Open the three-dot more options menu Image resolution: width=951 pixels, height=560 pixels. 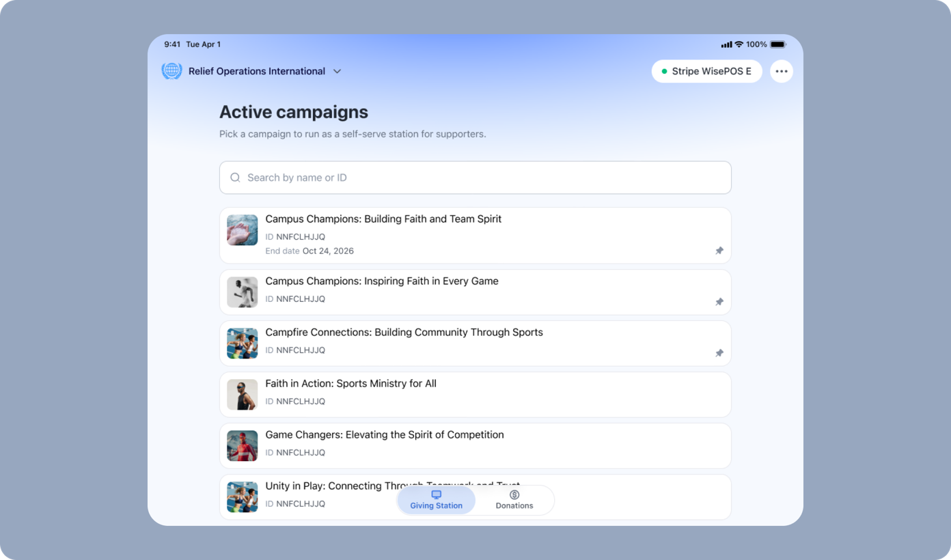[x=782, y=71]
